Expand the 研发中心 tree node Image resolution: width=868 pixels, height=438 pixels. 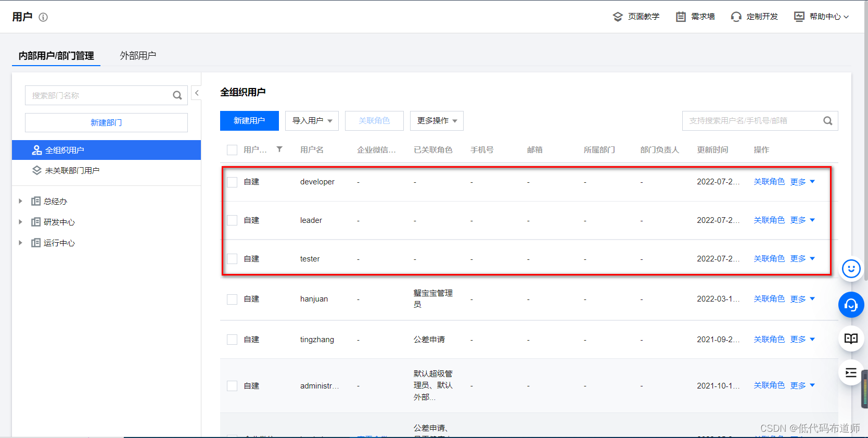pyautogui.click(x=20, y=222)
